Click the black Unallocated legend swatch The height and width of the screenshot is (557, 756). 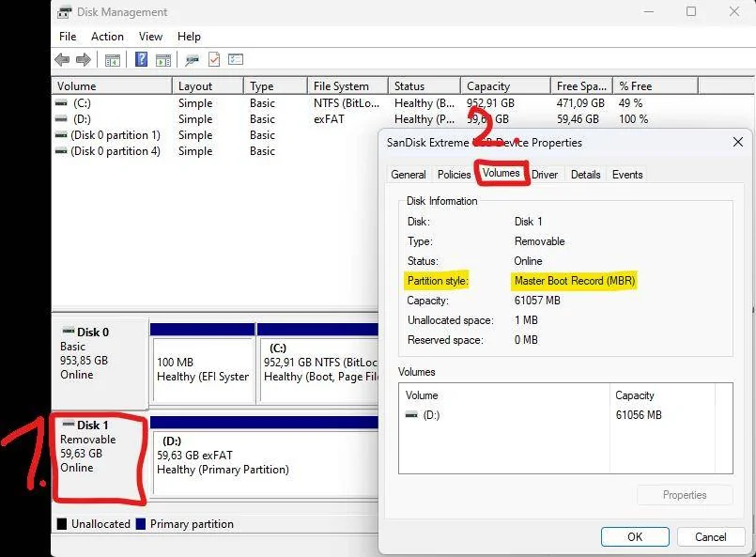(x=62, y=524)
